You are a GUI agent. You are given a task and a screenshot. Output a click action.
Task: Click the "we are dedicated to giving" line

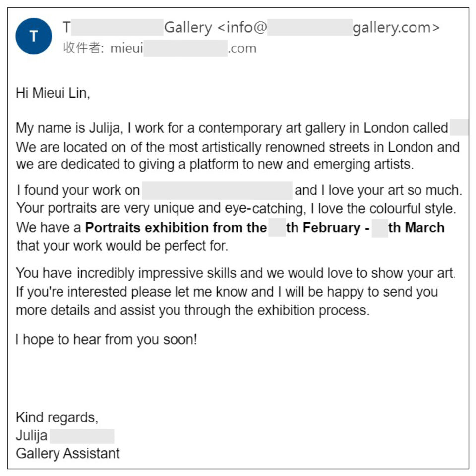[215, 164]
